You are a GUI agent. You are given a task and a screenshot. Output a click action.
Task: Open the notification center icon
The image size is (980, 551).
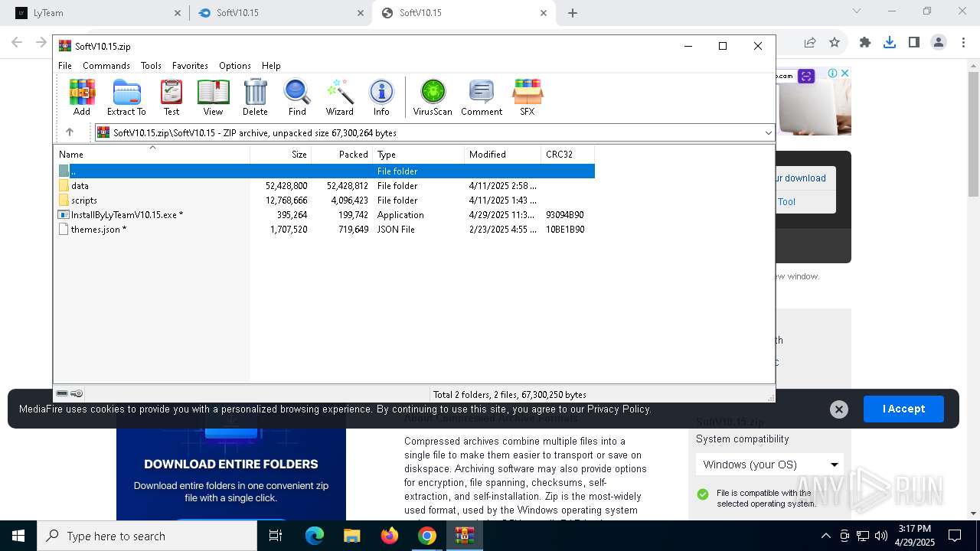[x=955, y=536]
